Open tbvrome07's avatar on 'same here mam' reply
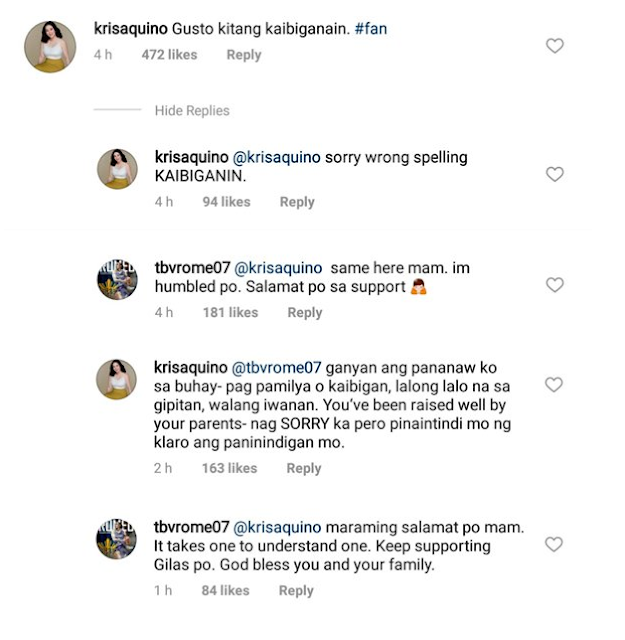 (x=117, y=279)
